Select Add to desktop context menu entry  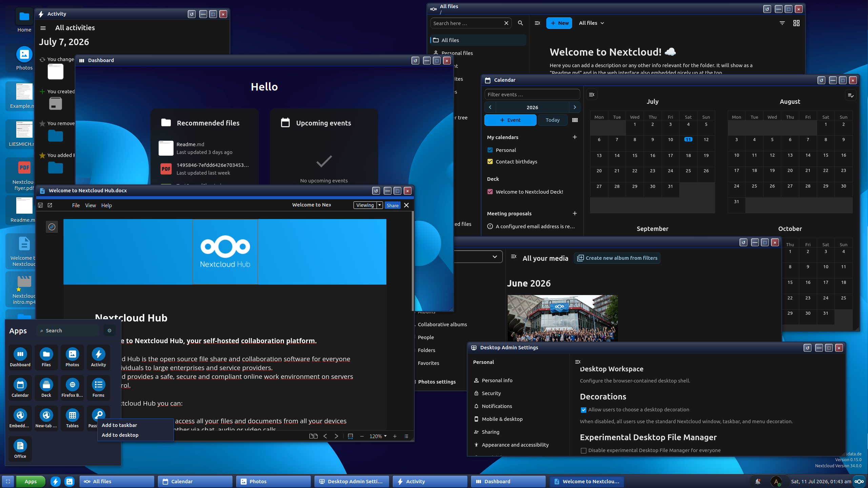click(x=136, y=435)
